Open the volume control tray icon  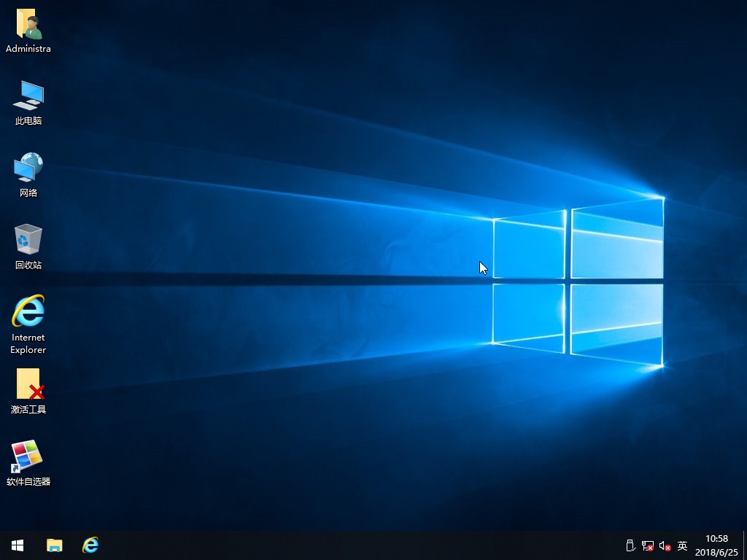click(x=665, y=545)
